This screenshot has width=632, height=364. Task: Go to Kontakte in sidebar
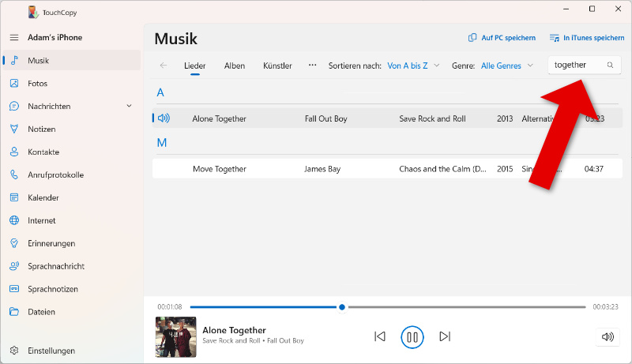(x=43, y=152)
